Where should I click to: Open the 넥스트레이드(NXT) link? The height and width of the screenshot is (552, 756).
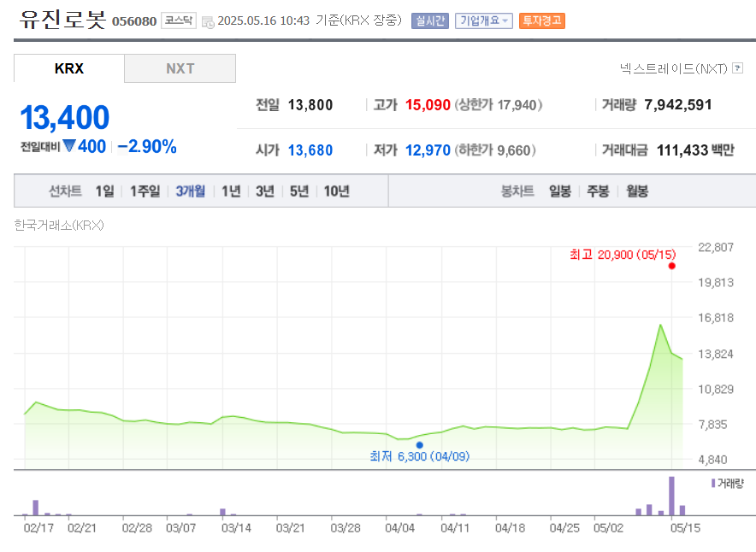pos(674,68)
